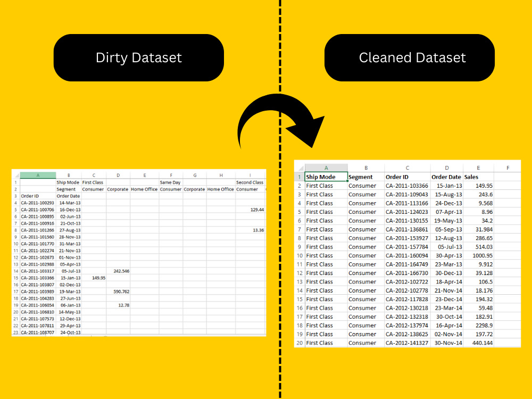Click 'Segment' cell in dirty sheet
The image size is (532, 399).
pyautogui.click(x=68, y=189)
